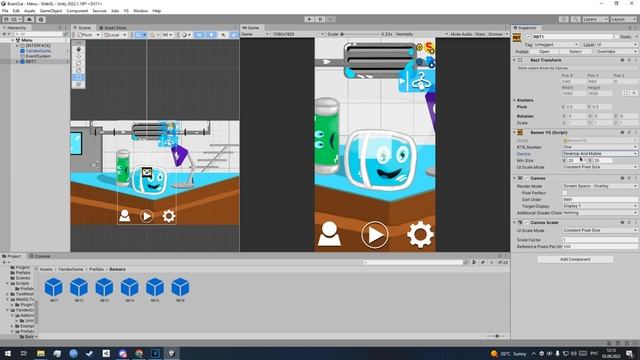Open Rect Transform preset icon
640x360 pixels.
click(x=629, y=60)
